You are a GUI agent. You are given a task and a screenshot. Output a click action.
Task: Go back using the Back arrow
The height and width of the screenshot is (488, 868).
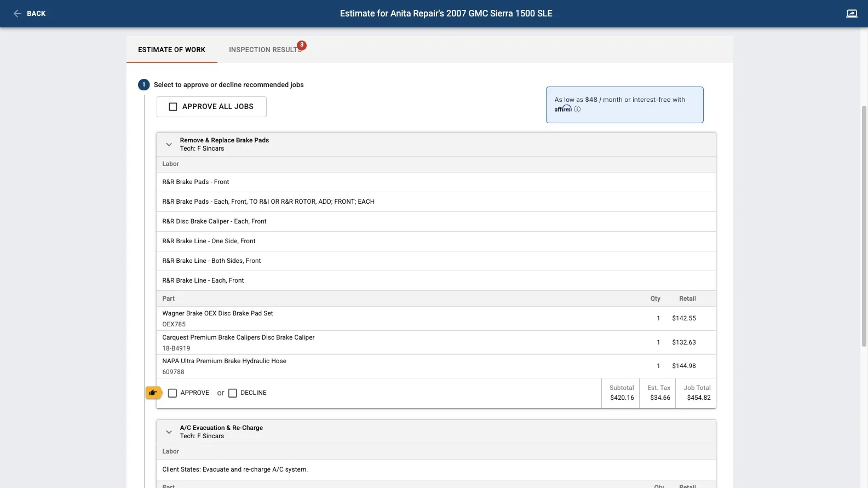18,14
